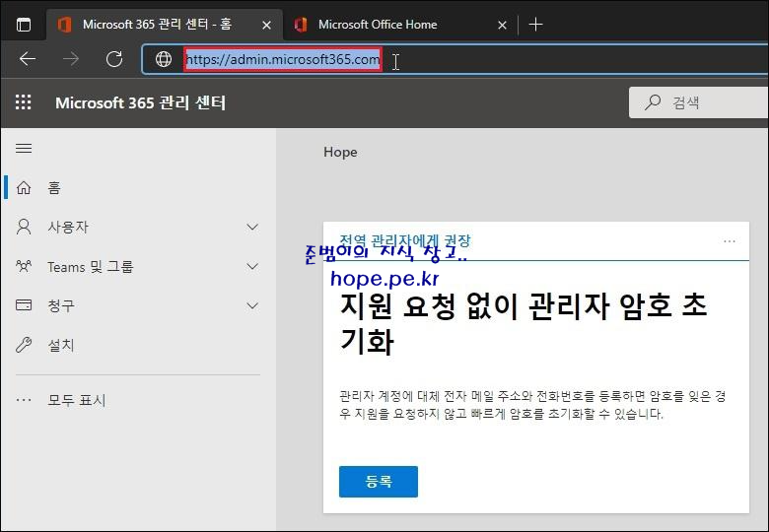
Task: Close the Microsoft 365 관리 센터 tab
Action: coord(266,25)
